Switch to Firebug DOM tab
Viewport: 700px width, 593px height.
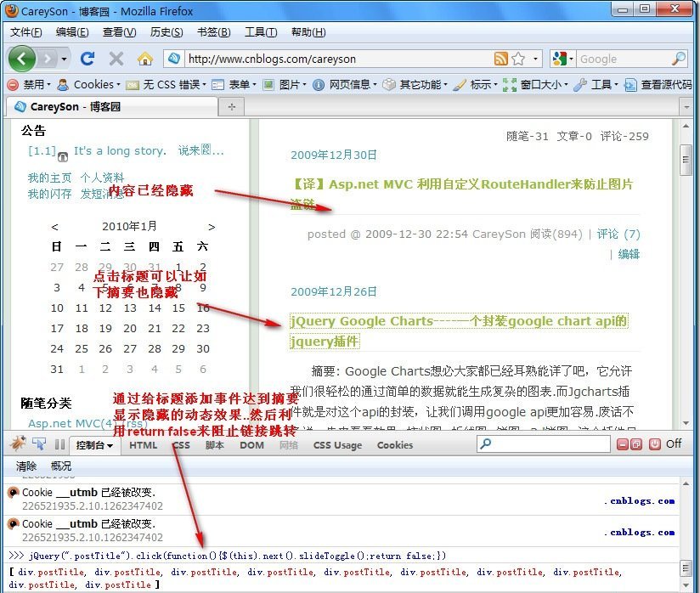click(251, 445)
